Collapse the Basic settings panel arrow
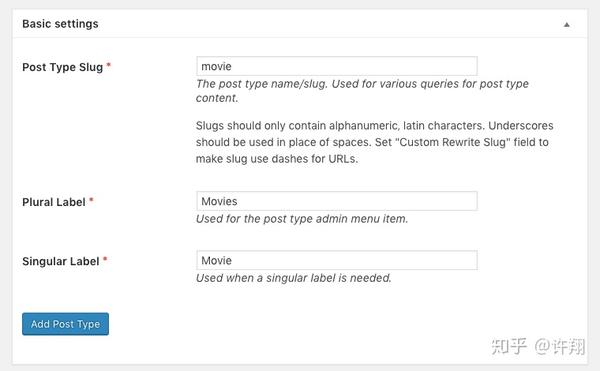600x371 pixels. 566,25
